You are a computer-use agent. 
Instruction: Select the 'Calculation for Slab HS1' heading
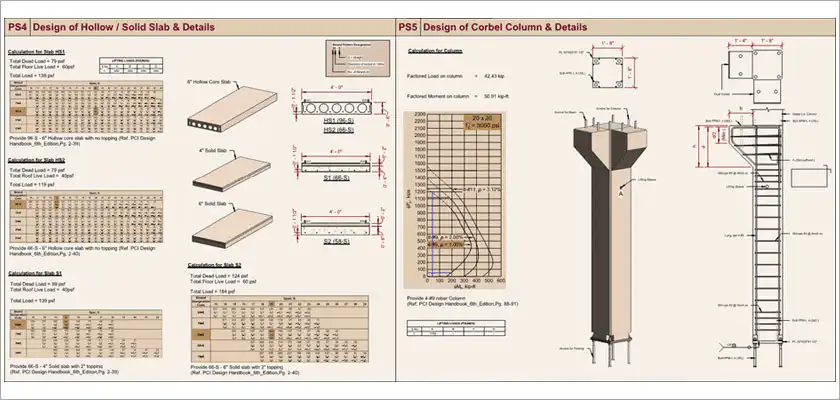point(36,52)
